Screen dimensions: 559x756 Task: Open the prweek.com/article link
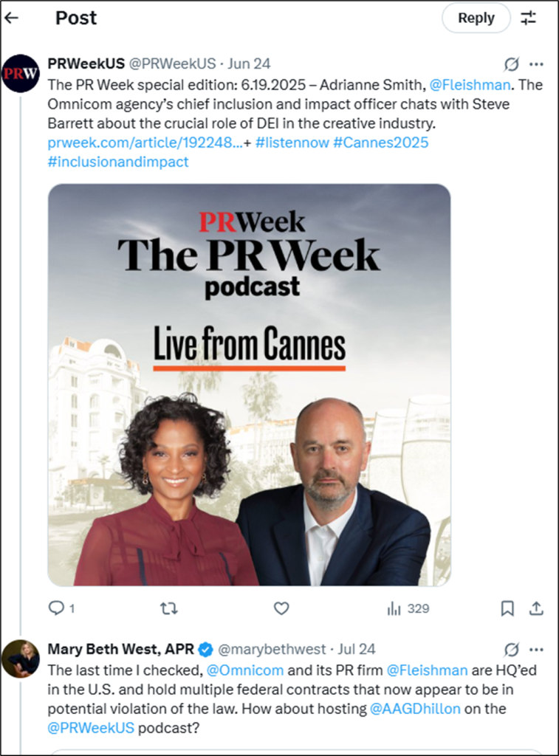(x=145, y=142)
